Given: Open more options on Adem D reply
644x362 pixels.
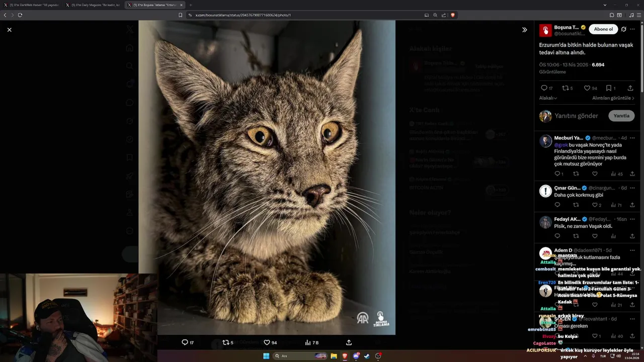Looking at the screenshot, I should tap(632, 250).
